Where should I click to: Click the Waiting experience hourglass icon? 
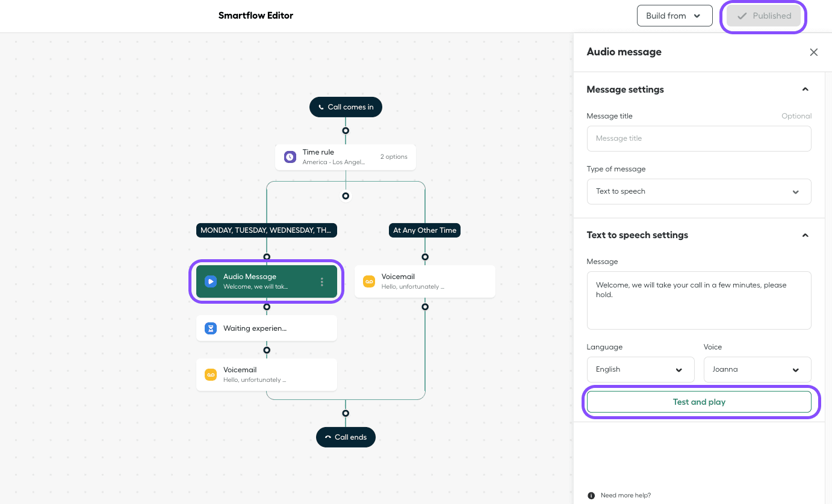tap(210, 328)
